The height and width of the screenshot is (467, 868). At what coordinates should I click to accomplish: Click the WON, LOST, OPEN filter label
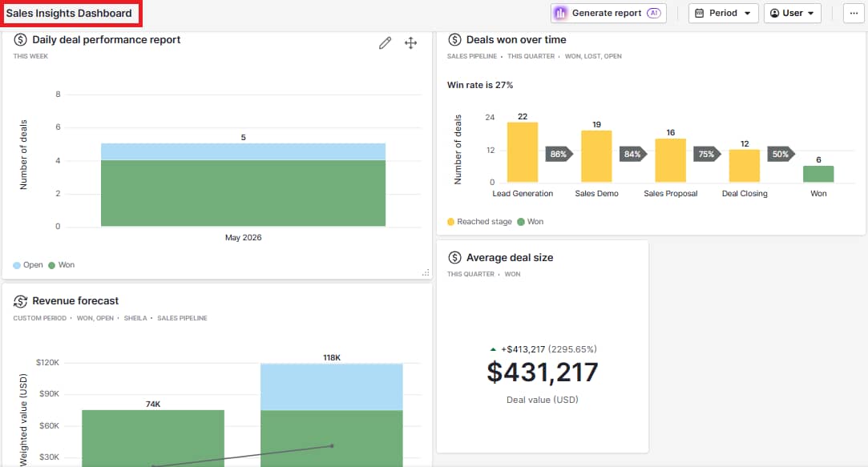pyautogui.click(x=593, y=56)
